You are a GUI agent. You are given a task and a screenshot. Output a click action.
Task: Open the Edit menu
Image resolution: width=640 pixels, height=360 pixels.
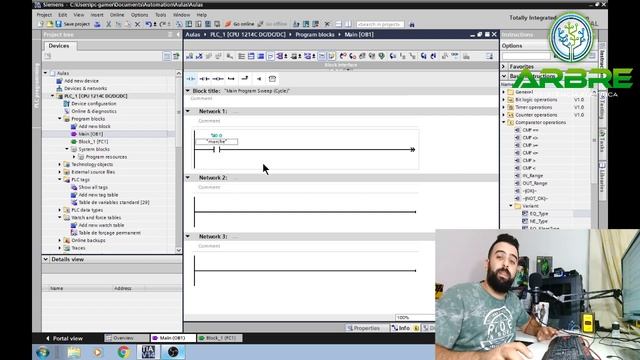tap(62, 15)
